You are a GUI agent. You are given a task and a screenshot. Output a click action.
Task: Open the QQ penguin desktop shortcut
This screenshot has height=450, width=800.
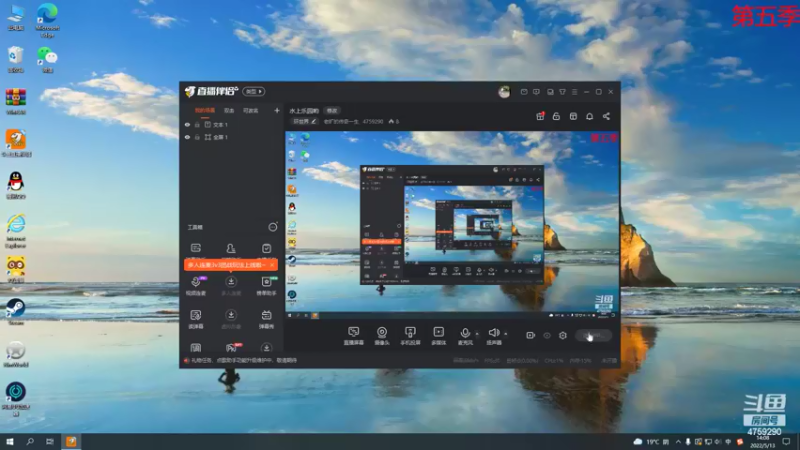[x=16, y=185]
